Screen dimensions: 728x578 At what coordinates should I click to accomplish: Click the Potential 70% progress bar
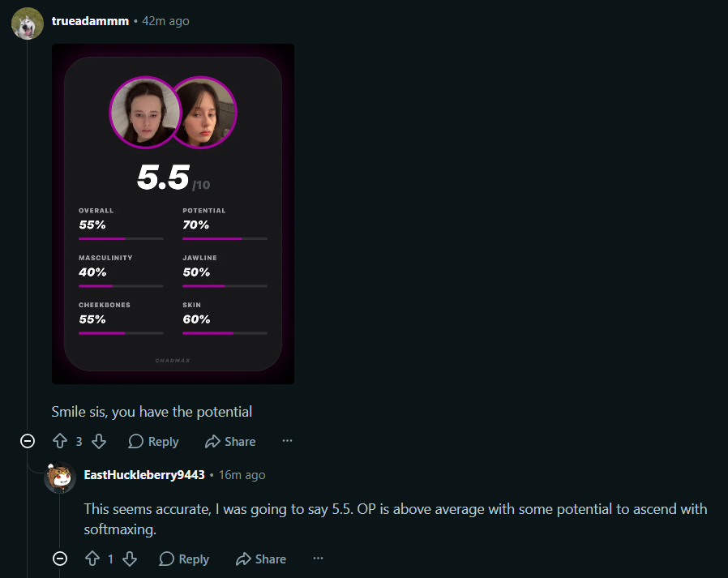coord(225,239)
